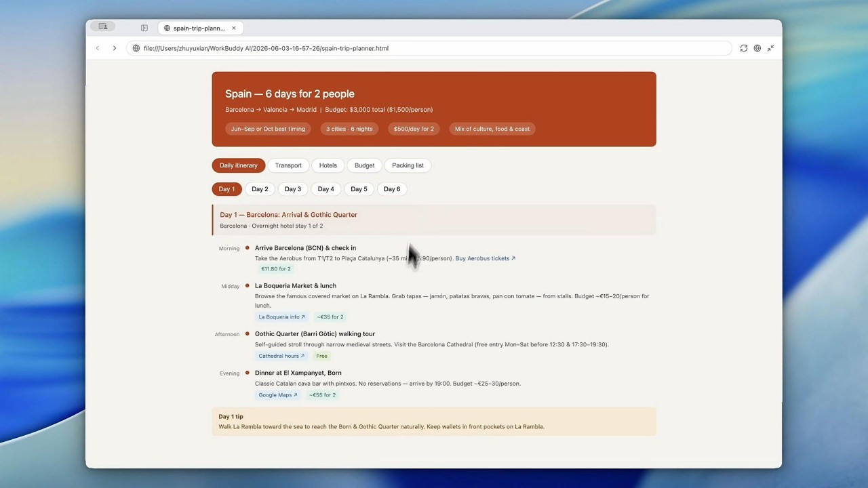Screen dimensions: 868x488
Task: Open the Cathedral hours link
Action: 281,356
